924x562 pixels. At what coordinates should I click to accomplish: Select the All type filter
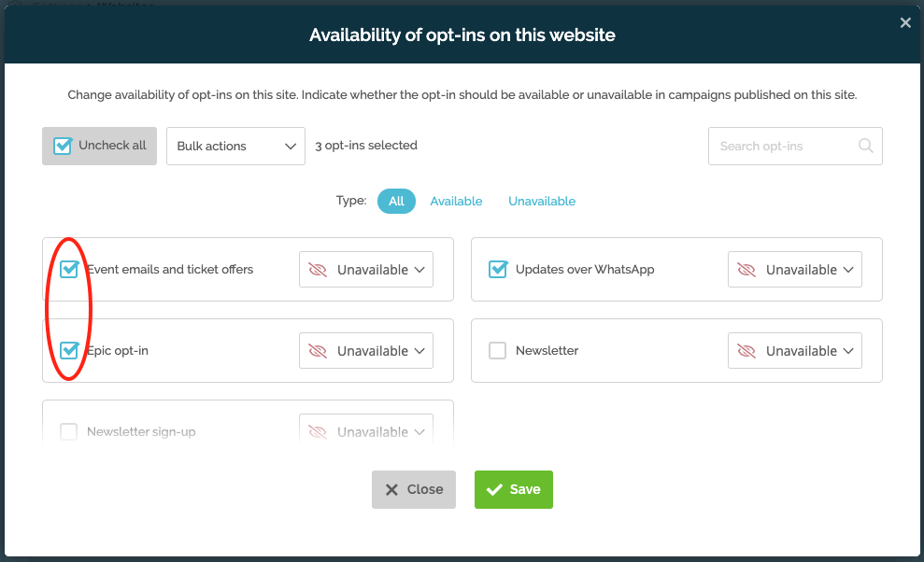click(396, 202)
